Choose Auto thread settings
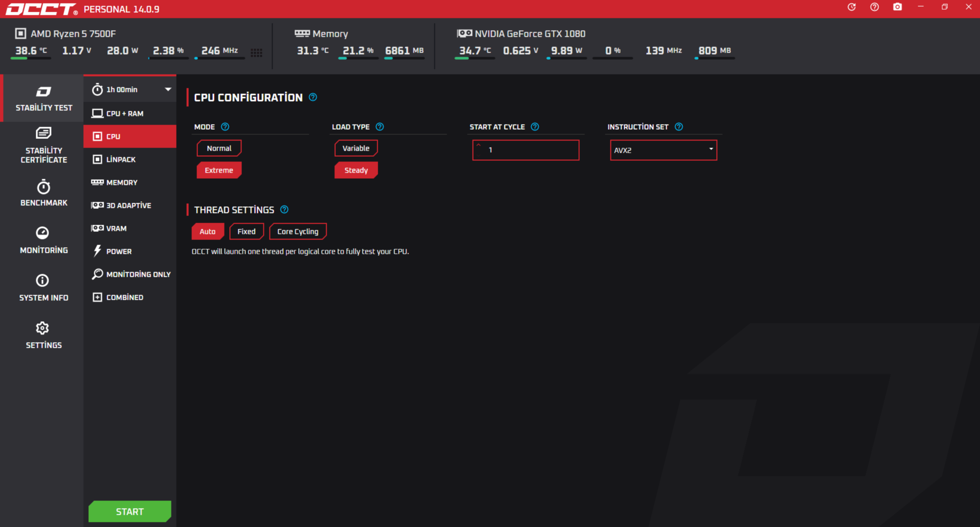This screenshot has height=527, width=980. [207, 231]
